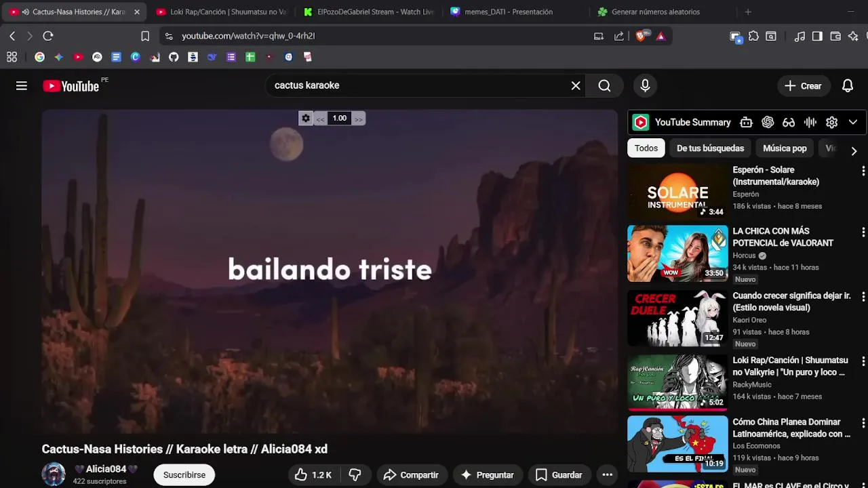This screenshot has height=488, width=868.
Task: Toggle the browser sidebar panel
Action: (817, 36)
